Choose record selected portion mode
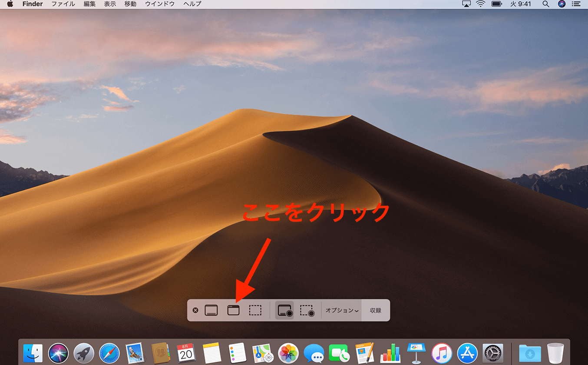Viewport: 588px width, 365px height. click(x=307, y=310)
